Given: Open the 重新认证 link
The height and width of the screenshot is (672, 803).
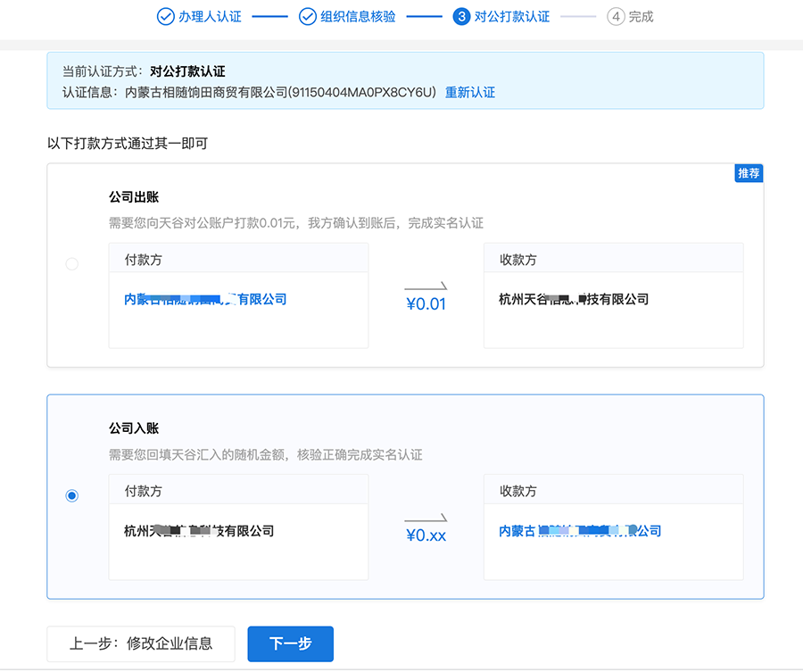Looking at the screenshot, I should [470, 92].
